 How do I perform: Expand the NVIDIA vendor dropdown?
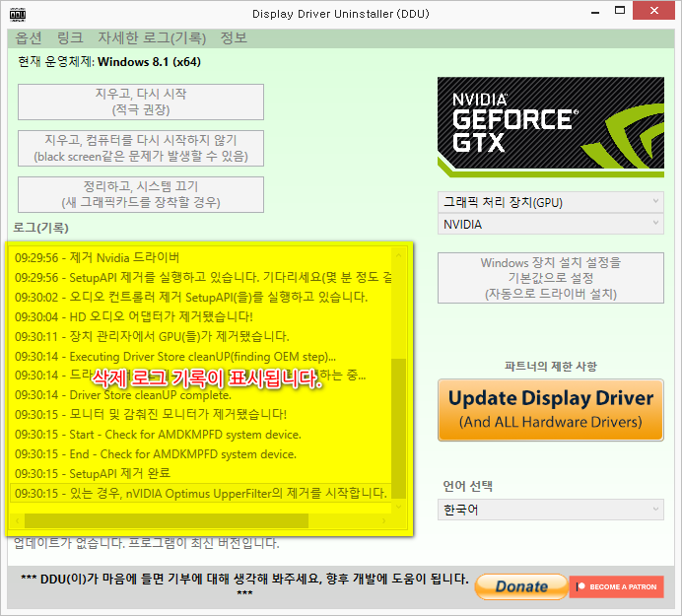pyautogui.click(x=551, y=224)
